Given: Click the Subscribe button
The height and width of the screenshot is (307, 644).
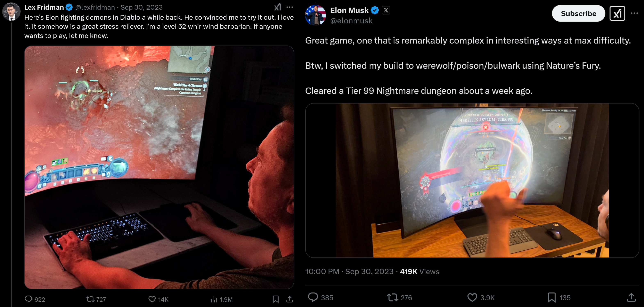Looking at the screenshot, I should (578, 14).
